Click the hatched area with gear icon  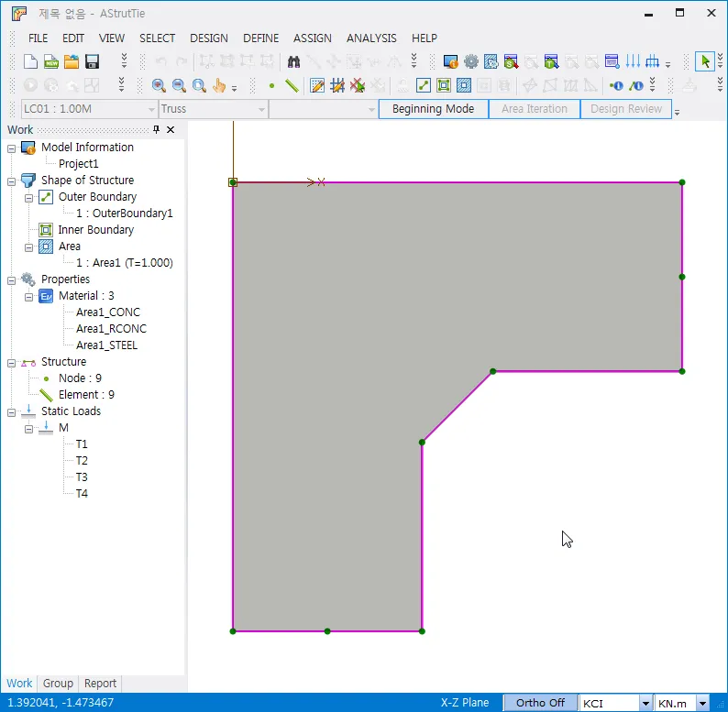(491, 61)
